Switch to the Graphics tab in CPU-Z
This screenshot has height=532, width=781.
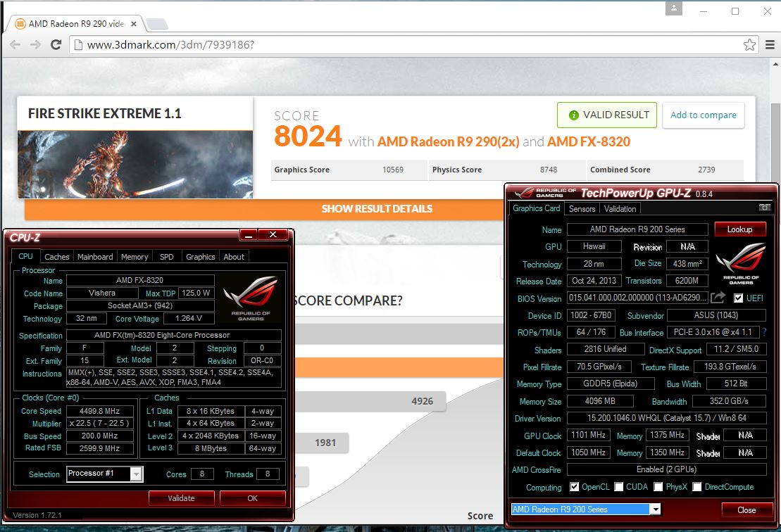[200, 257]
